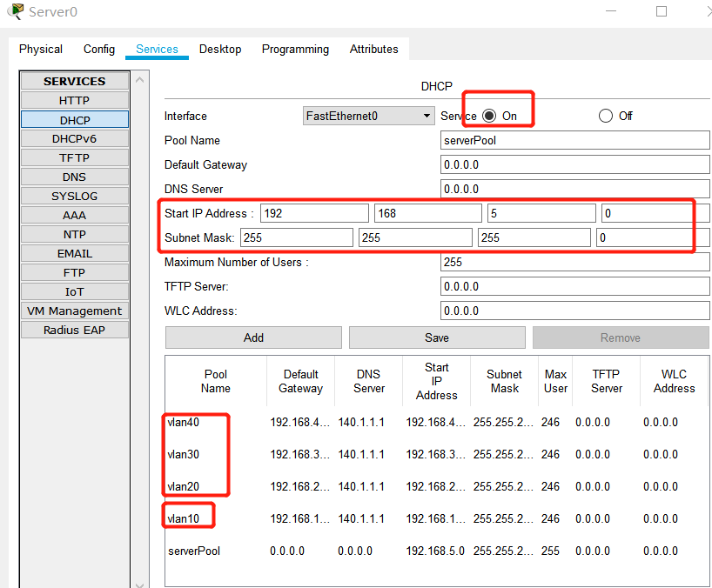Click the Maximum Number of Users field
This screenshot has width=712, height=588.
click(x=574, y=262)
